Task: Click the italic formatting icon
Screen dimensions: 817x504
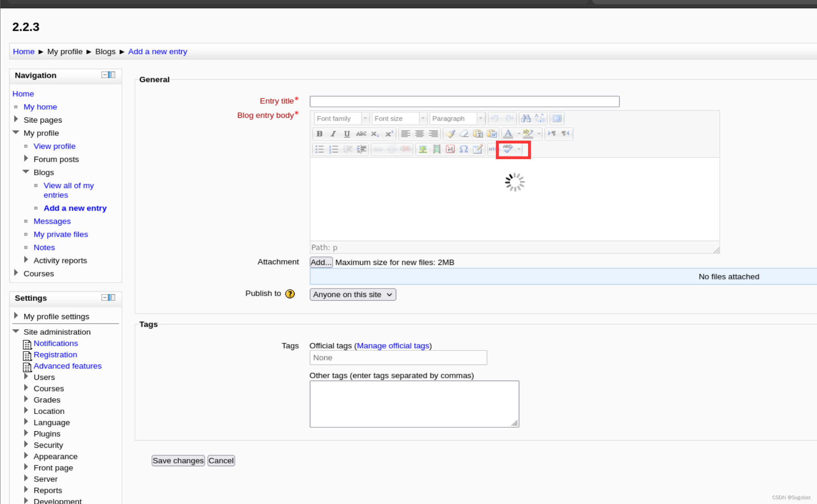Action: click(333, 134)
